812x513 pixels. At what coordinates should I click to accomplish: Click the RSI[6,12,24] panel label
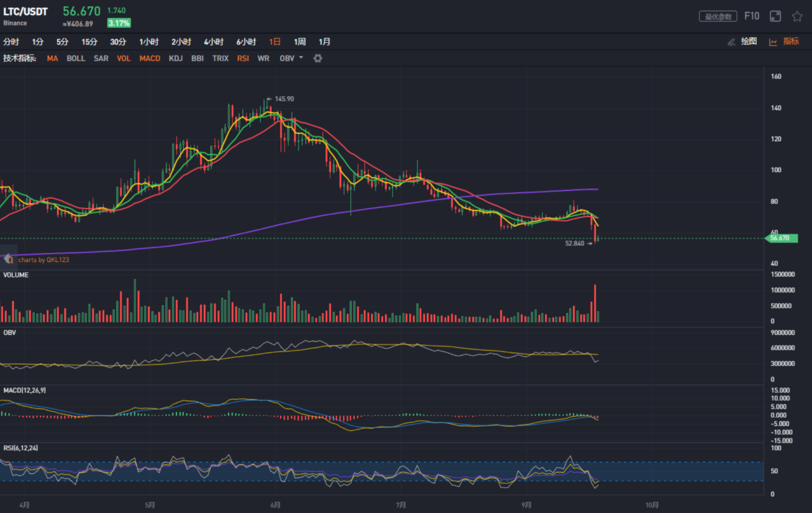pyautogui.click(x=22, y=448)
